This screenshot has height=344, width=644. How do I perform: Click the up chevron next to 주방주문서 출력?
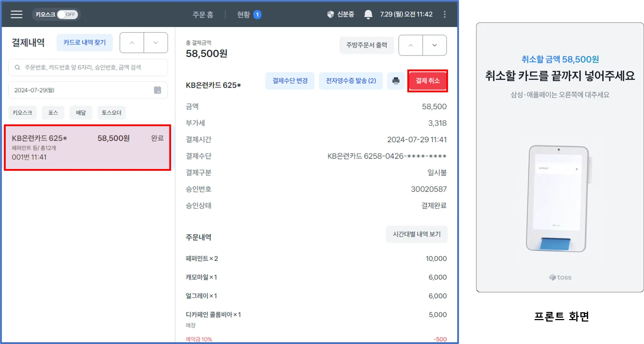tap(411, 45)
